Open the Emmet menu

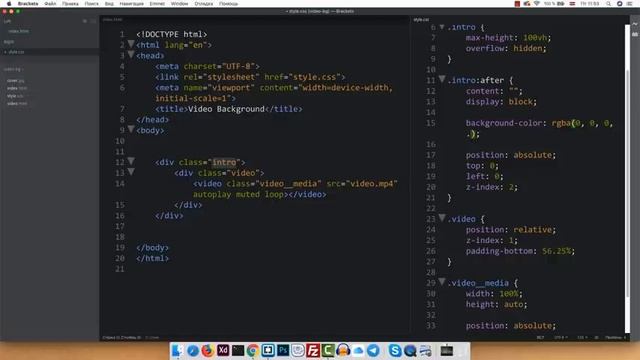pyautogui.click(x=157, y=4)
